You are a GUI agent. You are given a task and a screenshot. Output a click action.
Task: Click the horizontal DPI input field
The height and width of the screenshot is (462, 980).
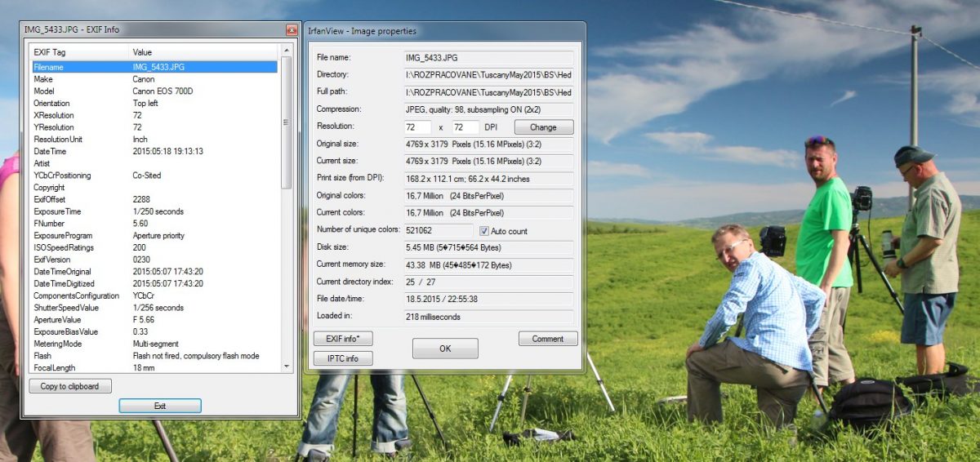[417, 127]
